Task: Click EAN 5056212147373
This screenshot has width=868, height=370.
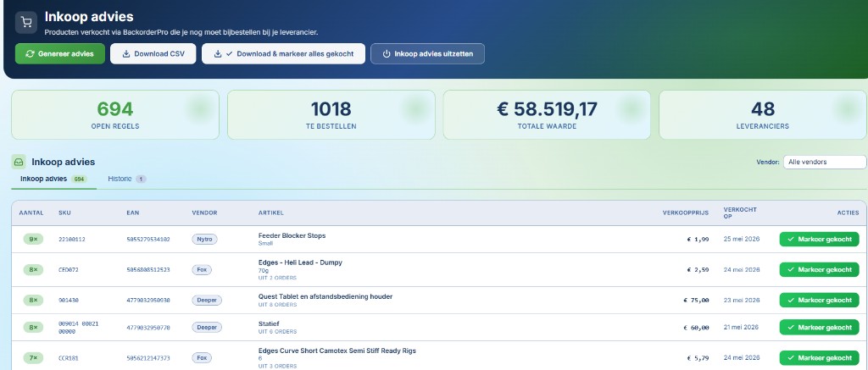Action: [x=148, y=358]
